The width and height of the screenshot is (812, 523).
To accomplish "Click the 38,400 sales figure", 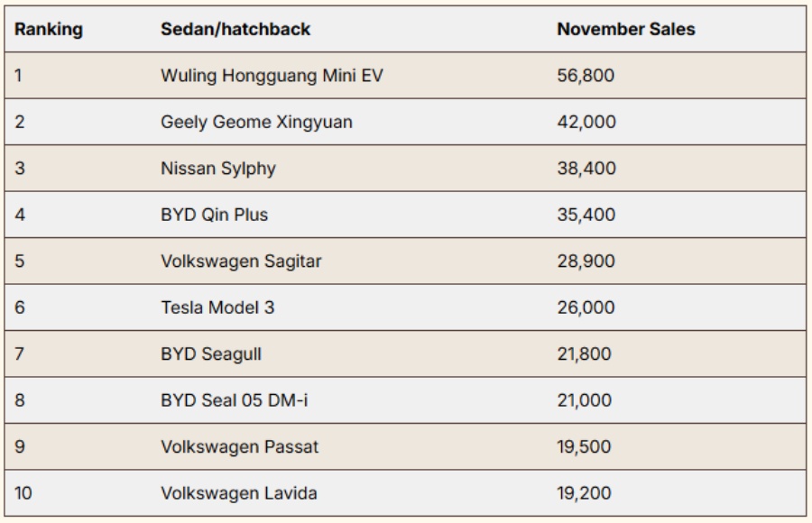I will pos(586,169).
